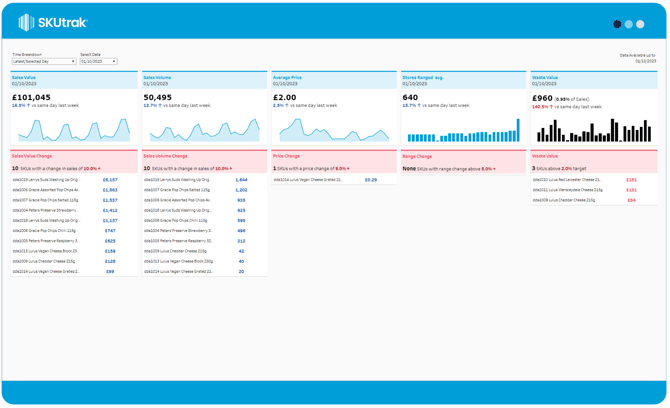
Task: Click the Range Change panel header
Action: (x=463, y=156)
